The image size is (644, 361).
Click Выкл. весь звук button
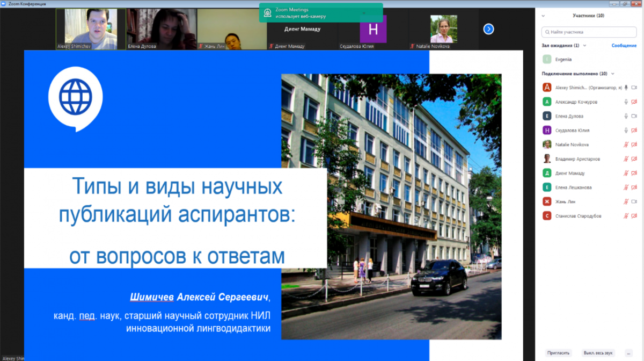coord(598,353)
